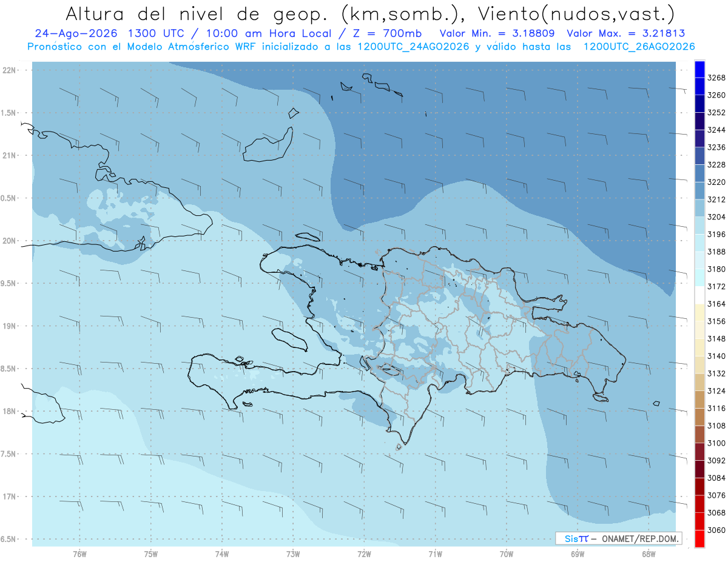Click the 75W longitude label

coord(151,554)
